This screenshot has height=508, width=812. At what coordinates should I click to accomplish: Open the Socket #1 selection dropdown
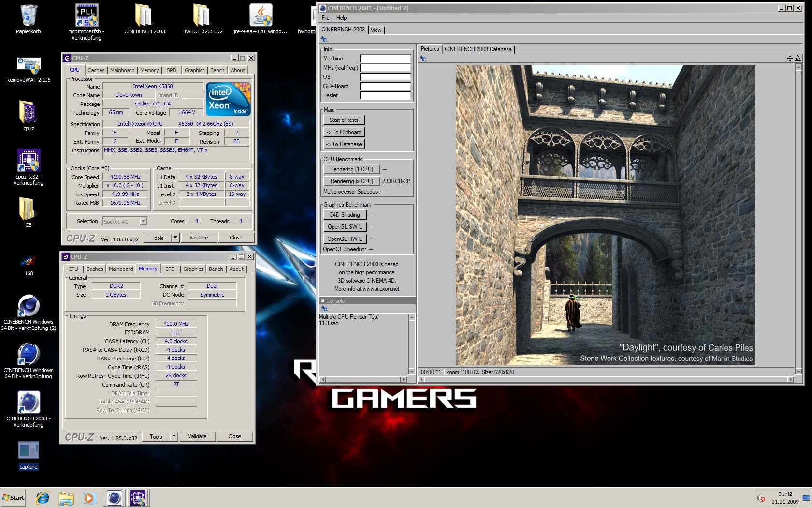pyautogui.click(x=143, y=222)
